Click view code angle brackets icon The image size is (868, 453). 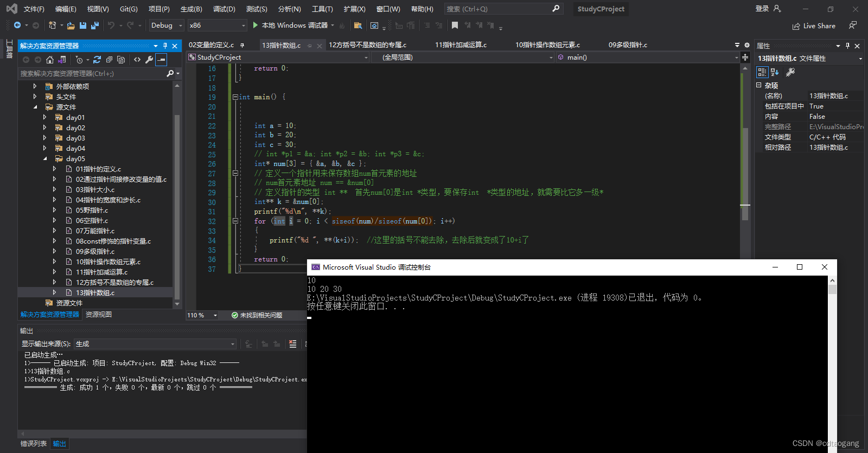[x=137, y=60]
